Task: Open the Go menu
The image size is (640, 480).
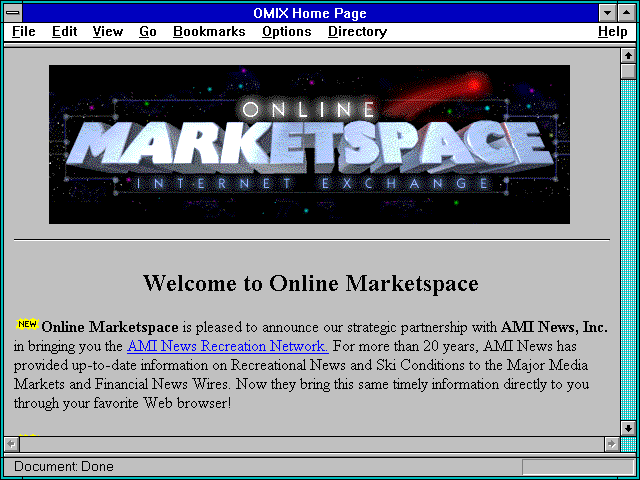Action: pyautogui.click(x=147, y=32)
